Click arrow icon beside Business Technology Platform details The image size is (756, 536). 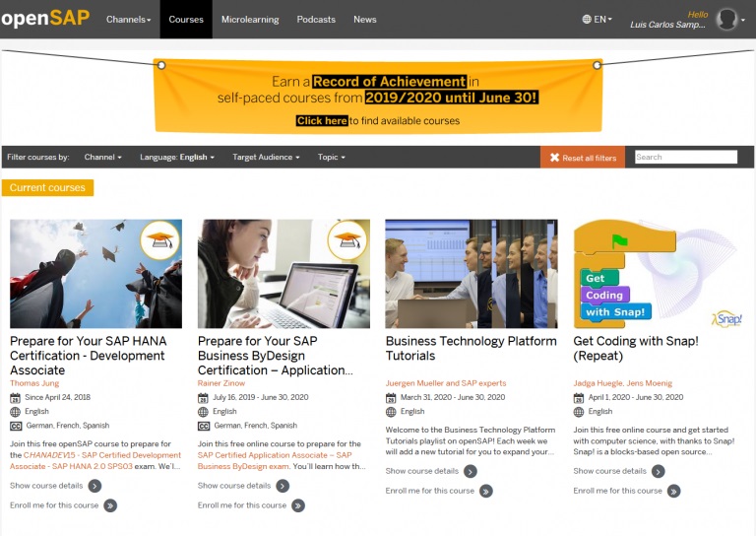tap(471, 471)
